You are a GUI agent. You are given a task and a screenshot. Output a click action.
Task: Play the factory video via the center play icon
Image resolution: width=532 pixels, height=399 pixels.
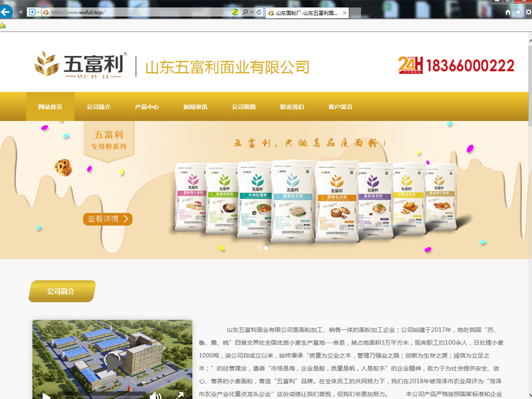click(x=113, y=362)
